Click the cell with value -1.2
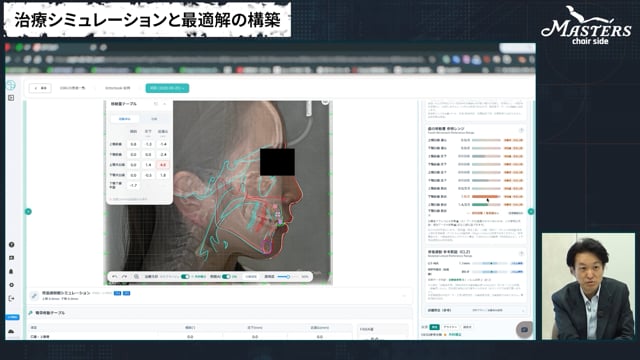The image size is (640, 360). tap(148, 144)
